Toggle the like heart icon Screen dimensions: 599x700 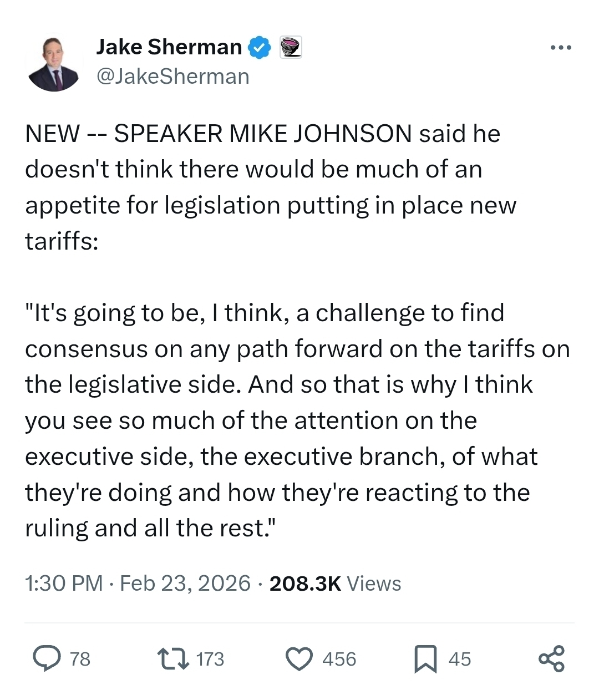tap(299, 658)
